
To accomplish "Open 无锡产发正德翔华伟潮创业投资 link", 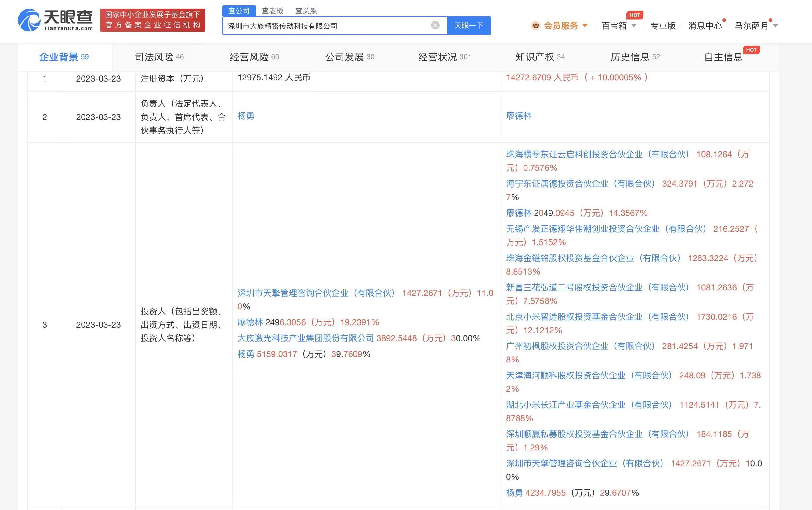I will (x=606, y=229).
